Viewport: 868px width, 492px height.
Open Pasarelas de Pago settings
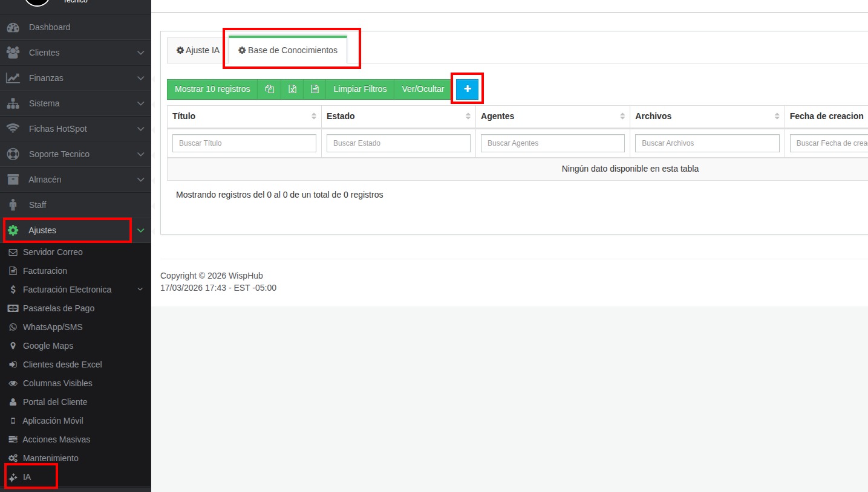point(59,308)
